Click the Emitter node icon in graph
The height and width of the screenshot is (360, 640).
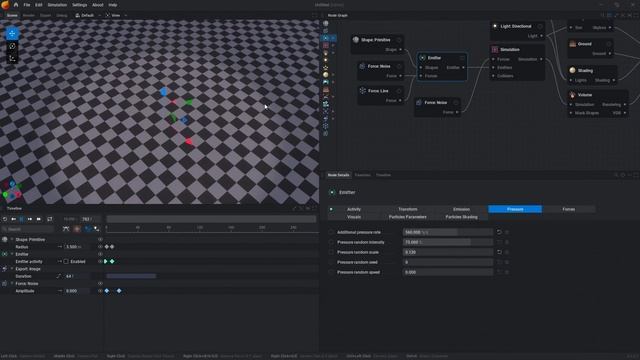[x=422, y=58]
